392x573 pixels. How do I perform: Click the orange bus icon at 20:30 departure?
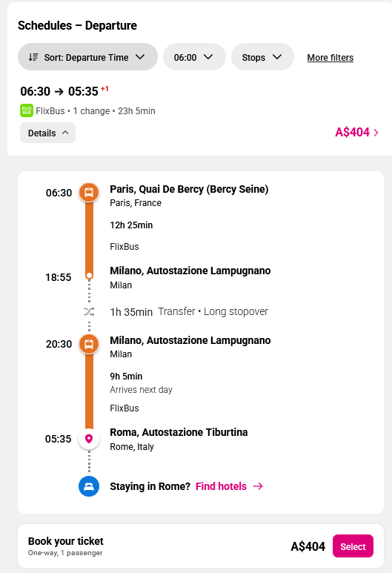click(x=89, y=344)
